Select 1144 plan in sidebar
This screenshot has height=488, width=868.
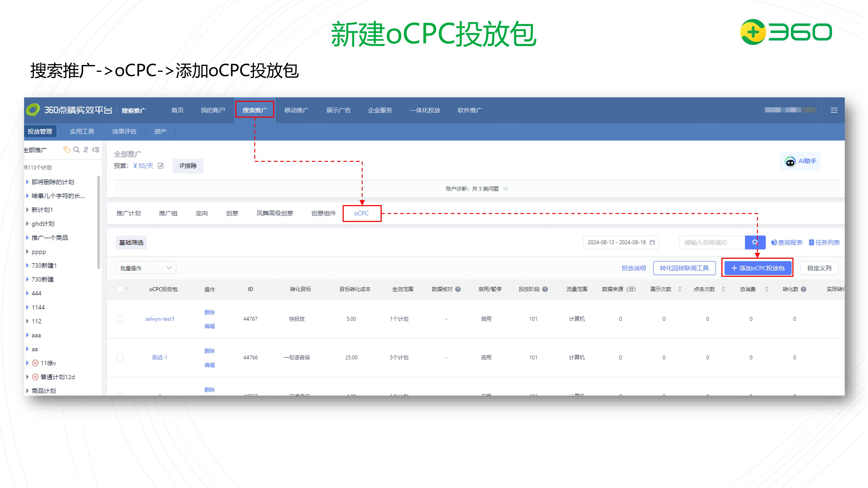pos(38,307)
